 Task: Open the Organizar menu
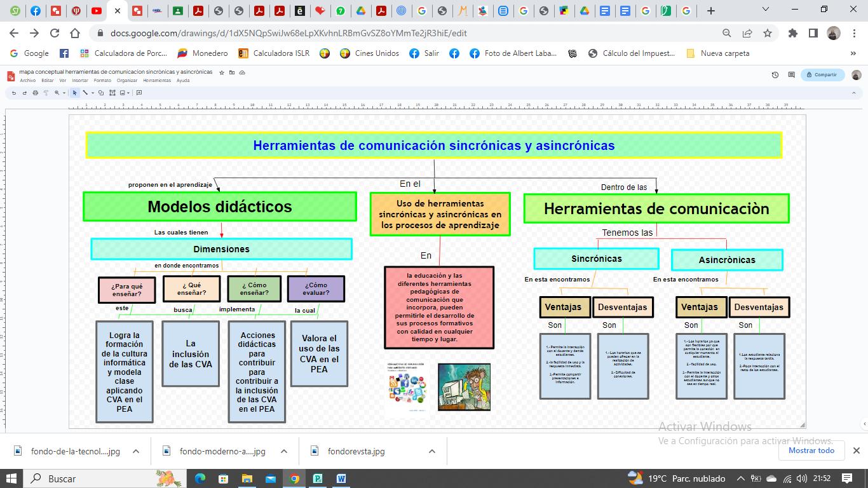[127, 81]
